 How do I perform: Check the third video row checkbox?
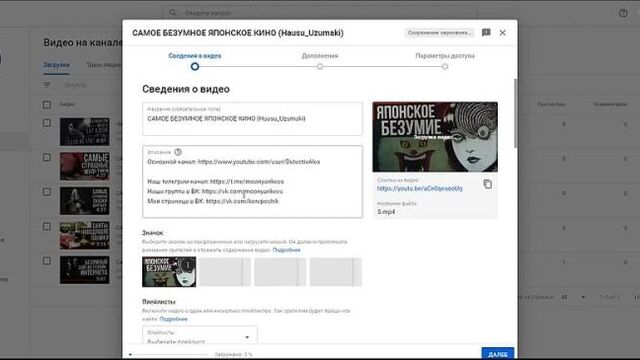[x=47, y=192]
